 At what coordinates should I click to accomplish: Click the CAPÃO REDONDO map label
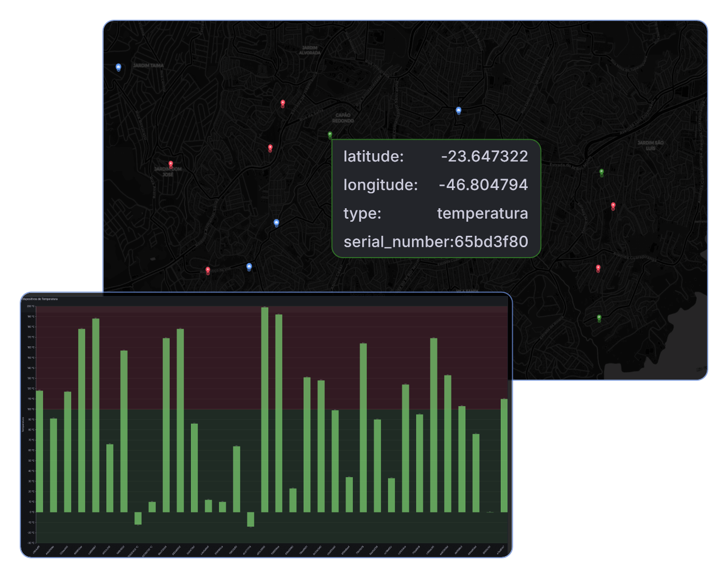343,118
